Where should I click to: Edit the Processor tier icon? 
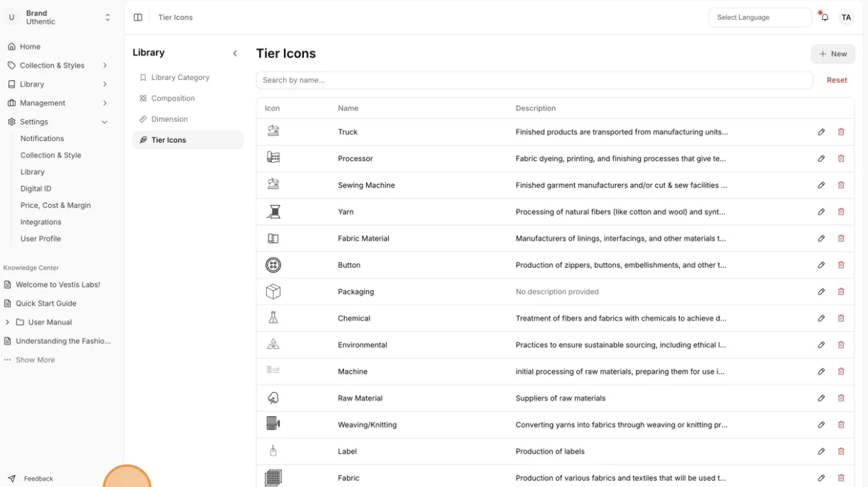tap(821, 159)
